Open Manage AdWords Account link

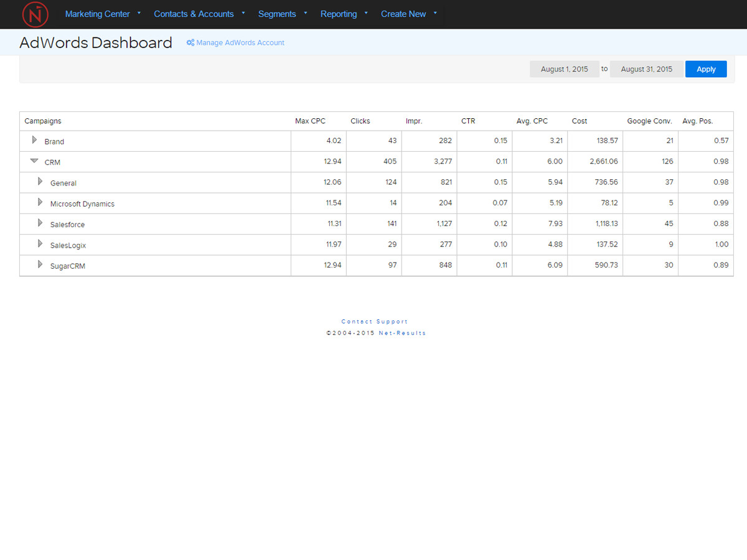(240, 43)
